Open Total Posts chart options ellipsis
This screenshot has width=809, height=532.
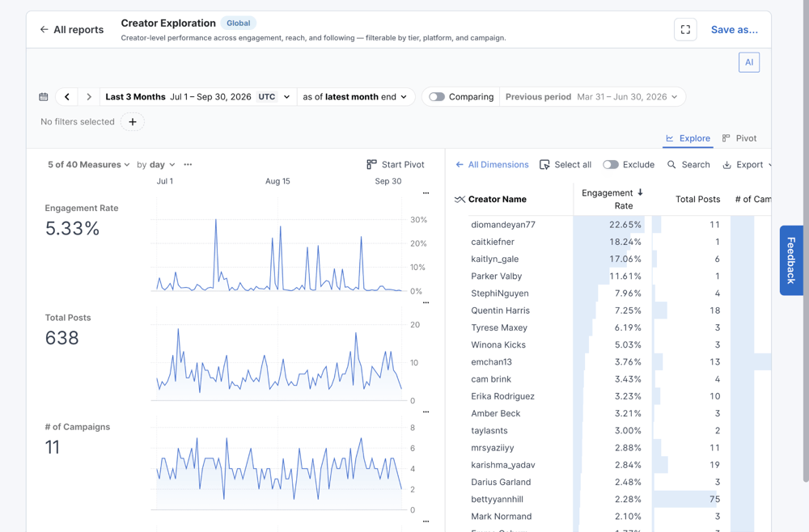(426, 302)
